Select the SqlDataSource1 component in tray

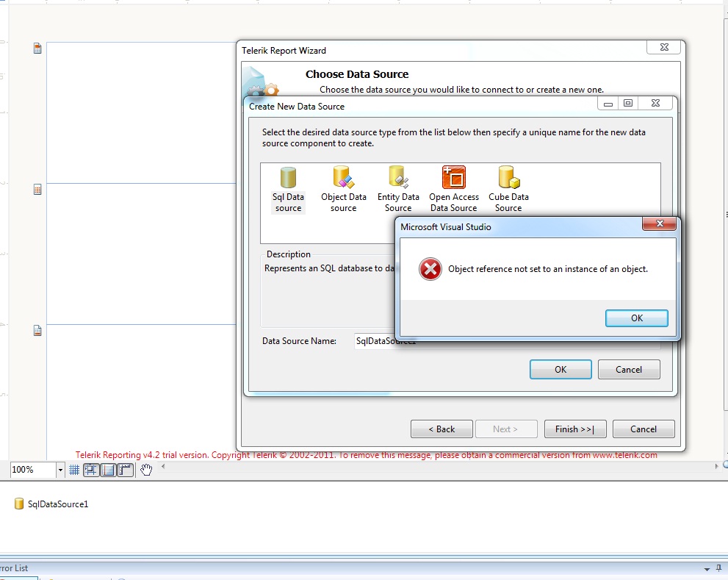(x=51, y=504)
